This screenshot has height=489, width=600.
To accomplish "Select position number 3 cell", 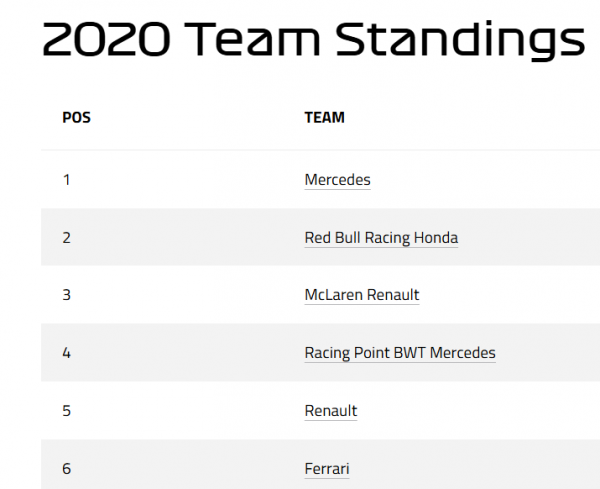I will pyautogui.click(x=67, y=295).
